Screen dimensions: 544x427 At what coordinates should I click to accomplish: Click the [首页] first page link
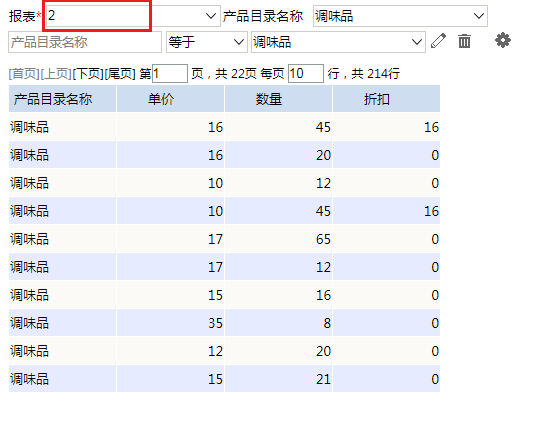pos(24,74)
